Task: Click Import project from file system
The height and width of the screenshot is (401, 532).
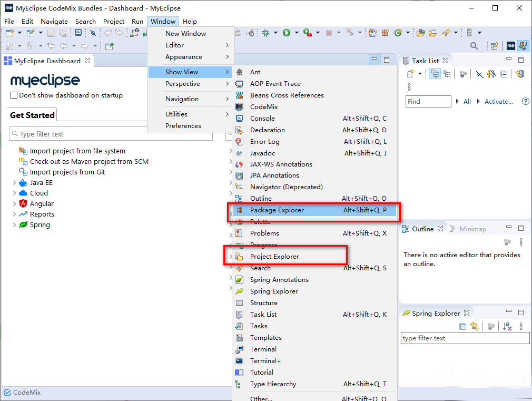Action: [x=77, y=151]
